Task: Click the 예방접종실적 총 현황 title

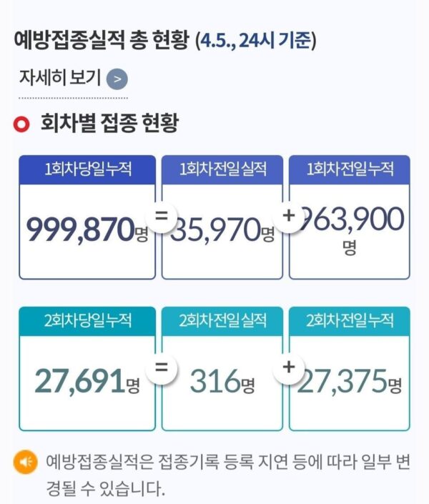Action: coord(102,40)
